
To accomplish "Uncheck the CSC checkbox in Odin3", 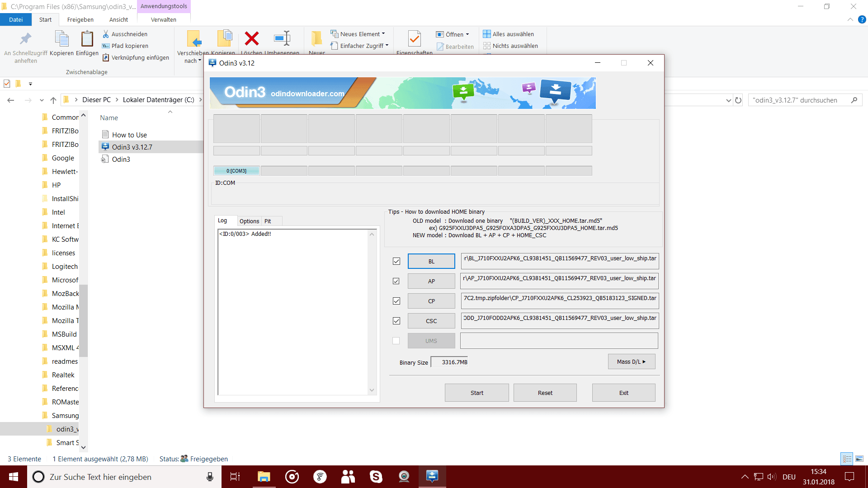I will 396,321.
